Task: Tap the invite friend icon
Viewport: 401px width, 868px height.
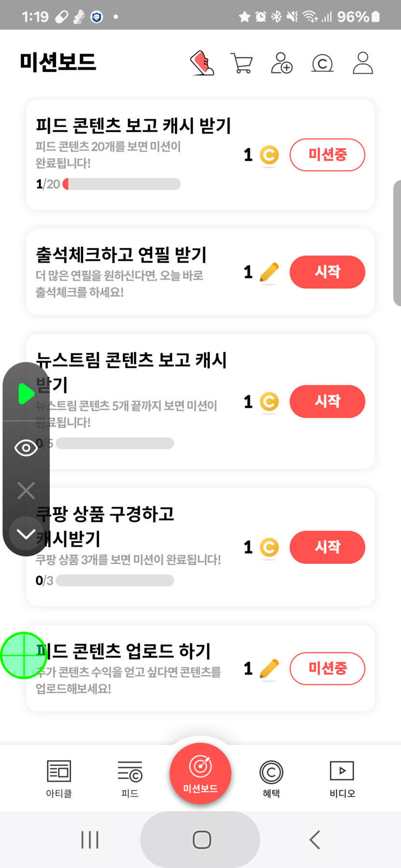Action: 282,63
